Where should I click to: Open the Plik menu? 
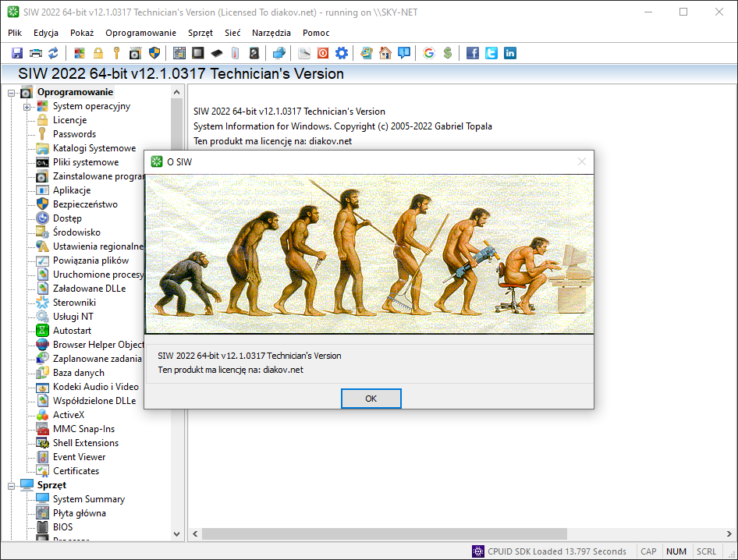(x=15, y=33)
